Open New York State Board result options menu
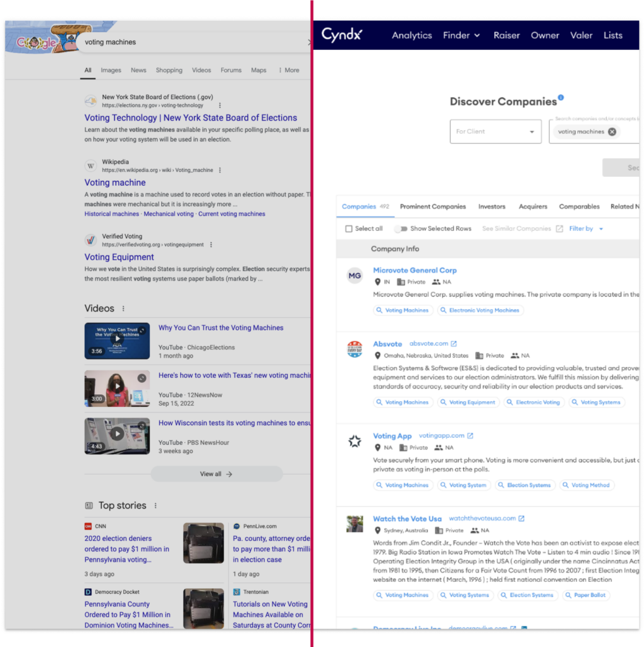 tap(220, 106)
